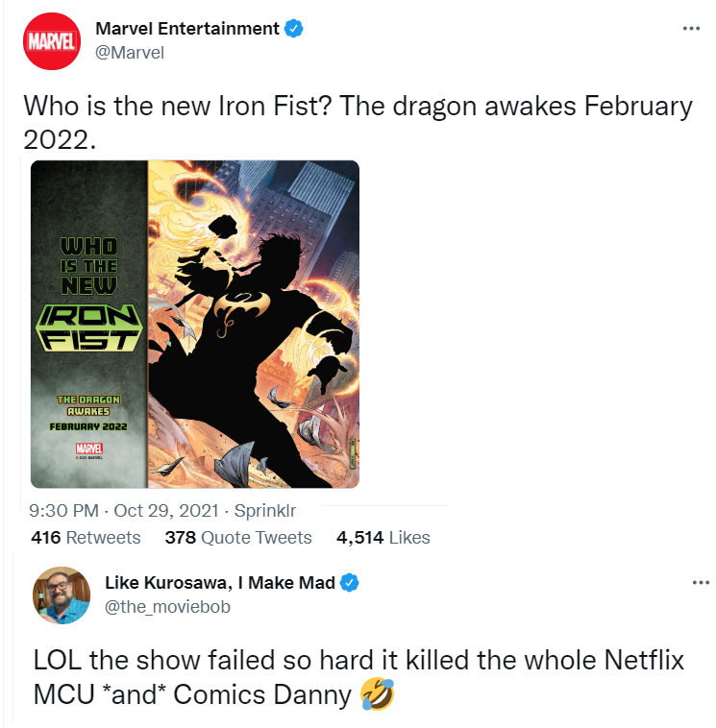The width and height of the screenshot is (716, 728).
Task: Open the more options menu on Marvel's tweet
Action: [x=691, y=29]
